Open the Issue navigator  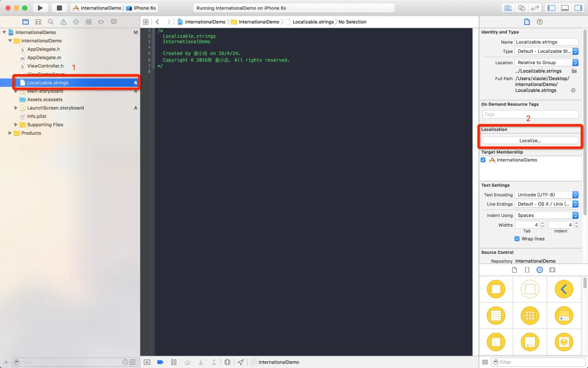63,22
